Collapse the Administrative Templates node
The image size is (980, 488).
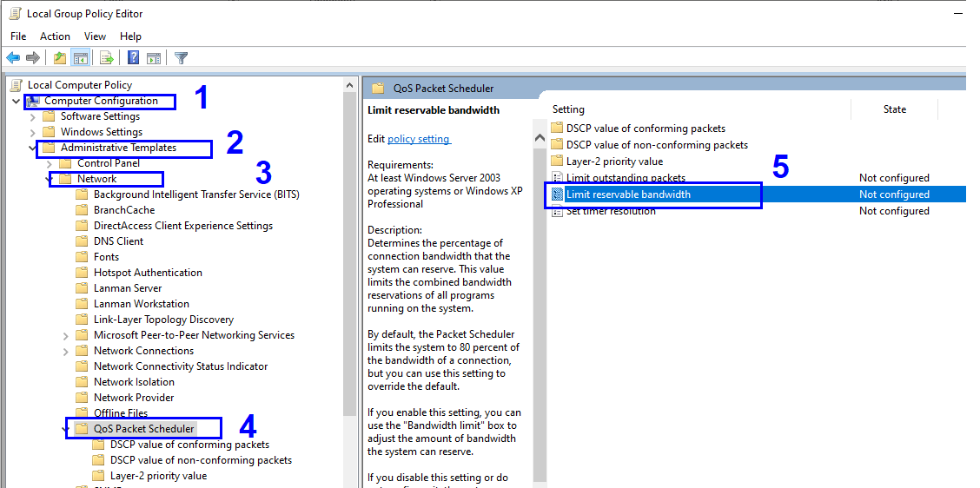click(x=32, y=148)
